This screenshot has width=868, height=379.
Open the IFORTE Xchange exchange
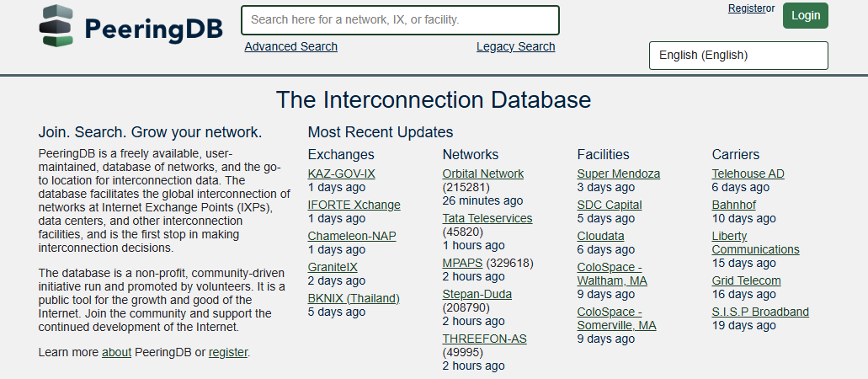click(x=354, y=205)
